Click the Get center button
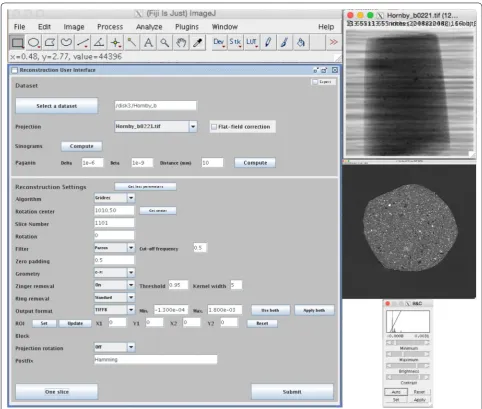The height and width of the screenshot is (409, 482). 158,211
